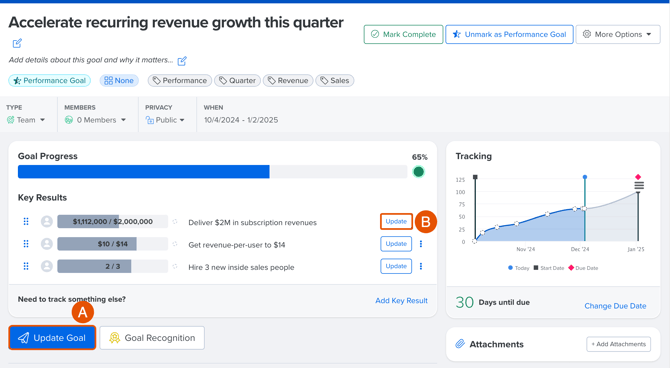Open the More Options menu

pos(617,34)
